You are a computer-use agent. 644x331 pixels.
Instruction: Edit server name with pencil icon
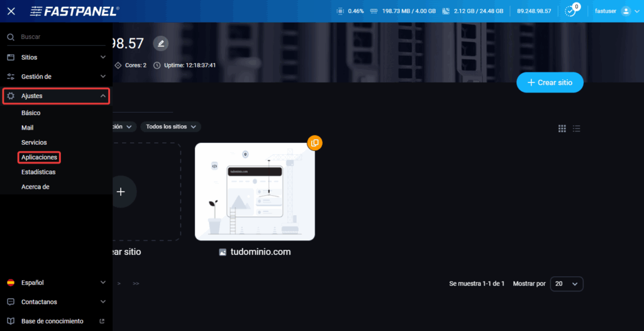point(161,43)
